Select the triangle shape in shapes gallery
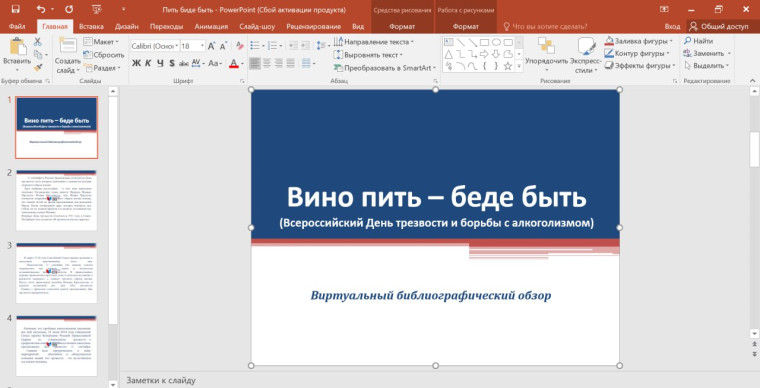 pyautogui.click(x=449, y=54)
